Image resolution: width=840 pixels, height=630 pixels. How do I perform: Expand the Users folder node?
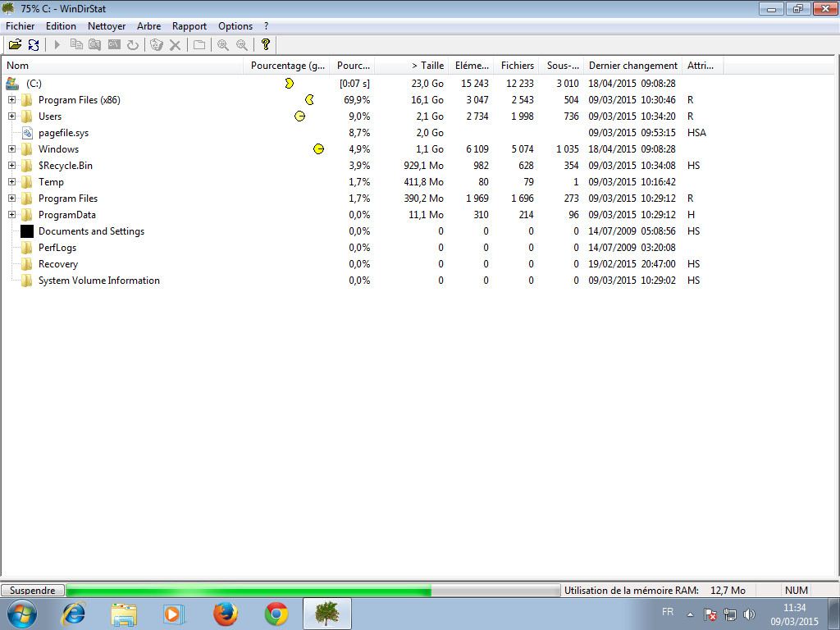(x=11, y=116)
